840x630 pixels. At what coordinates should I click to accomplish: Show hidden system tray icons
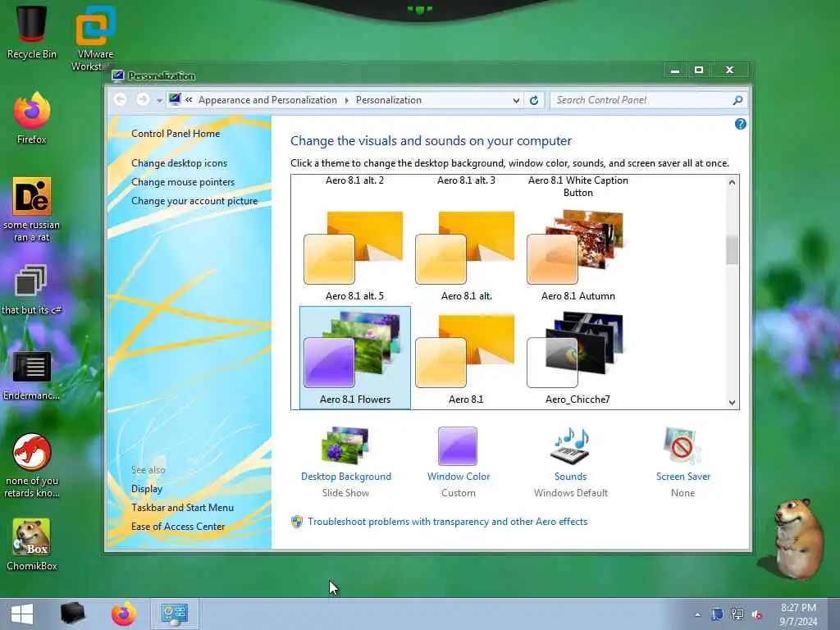(x=697, y=615)
